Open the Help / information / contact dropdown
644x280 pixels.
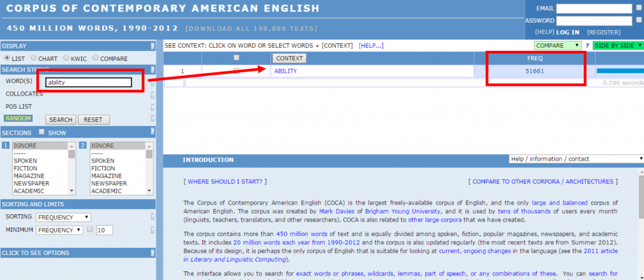click(575, 159)
